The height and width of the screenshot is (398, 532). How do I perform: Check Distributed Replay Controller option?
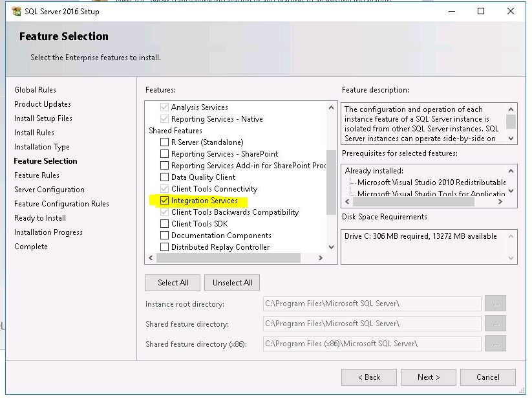[x=164, y=247]
